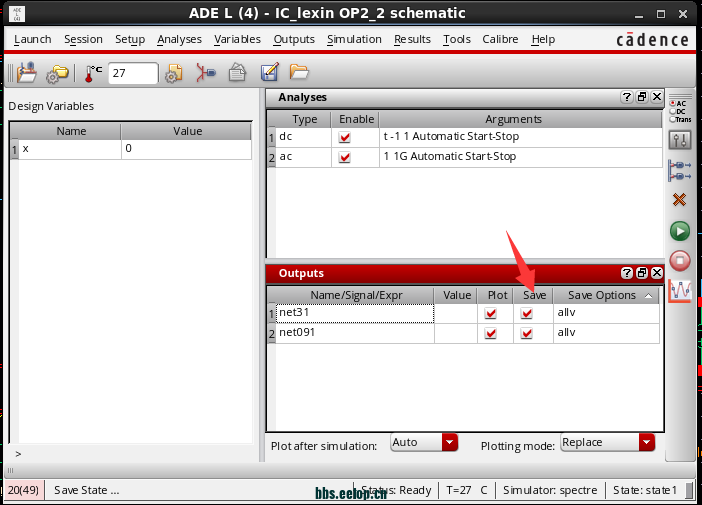Viewport: 702px width, 505px height.
Task: Click the ADE L window icon in title bar
Action: point(17,13)
